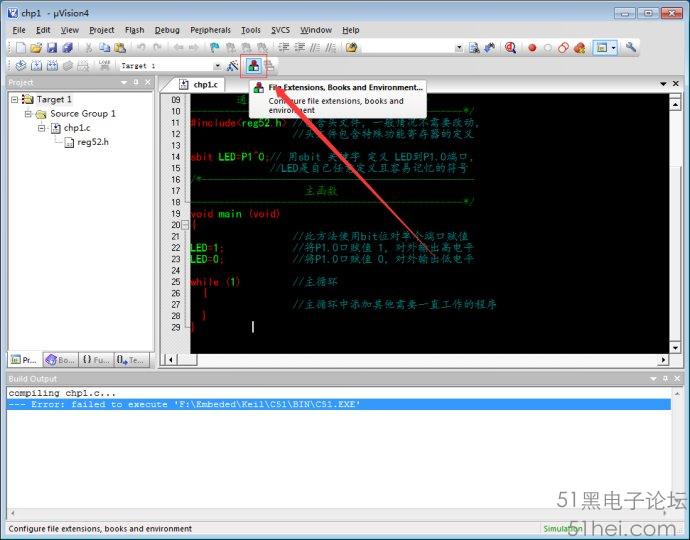
Task: Save all files with the stacked floppy icon
Action: 67,48
